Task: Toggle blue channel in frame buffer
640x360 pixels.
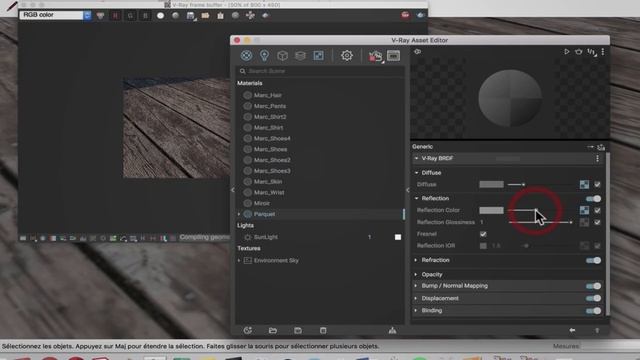Action: pos(145,16)
